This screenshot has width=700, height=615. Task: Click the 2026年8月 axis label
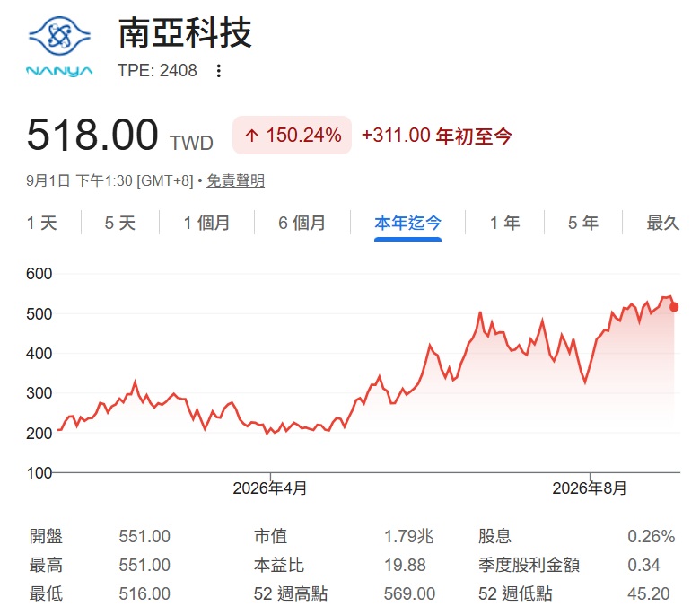click(x=590, y=488)
